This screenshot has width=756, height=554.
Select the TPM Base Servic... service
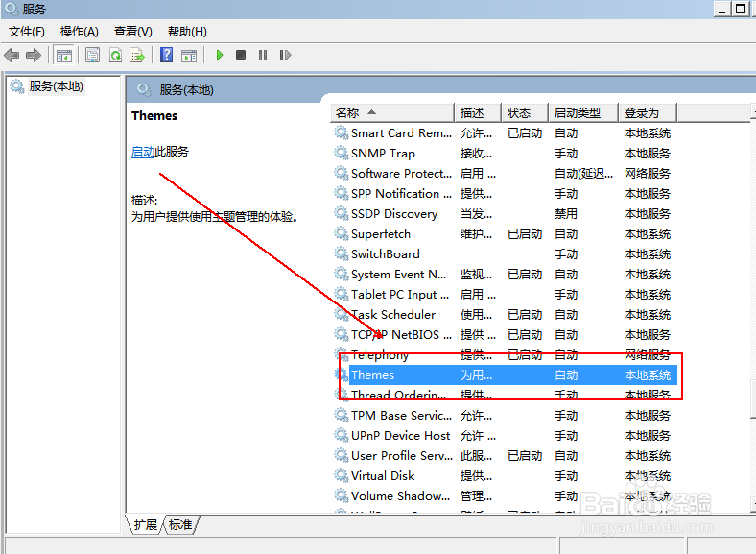point(506,416)
